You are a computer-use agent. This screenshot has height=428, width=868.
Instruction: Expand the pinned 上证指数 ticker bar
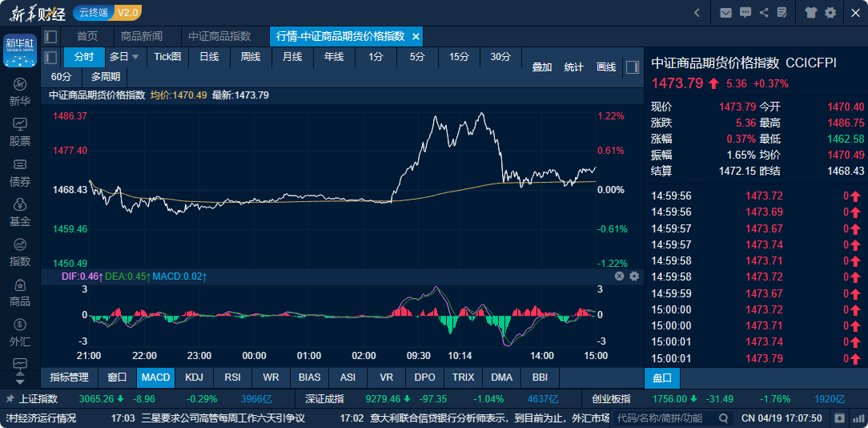(x=10, y=398)
